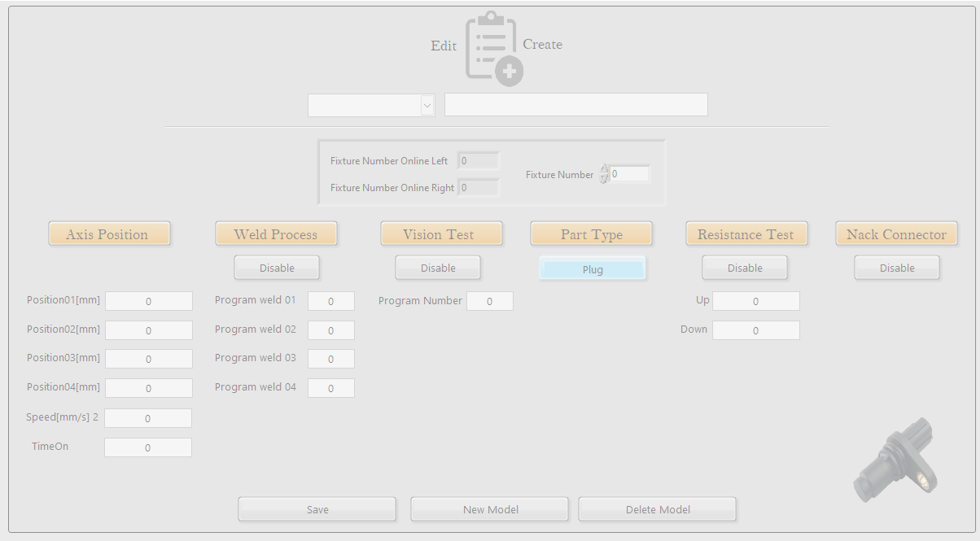
Task: Click the Axis Position header
Action: pyautogui.click(x=109, y=234)
